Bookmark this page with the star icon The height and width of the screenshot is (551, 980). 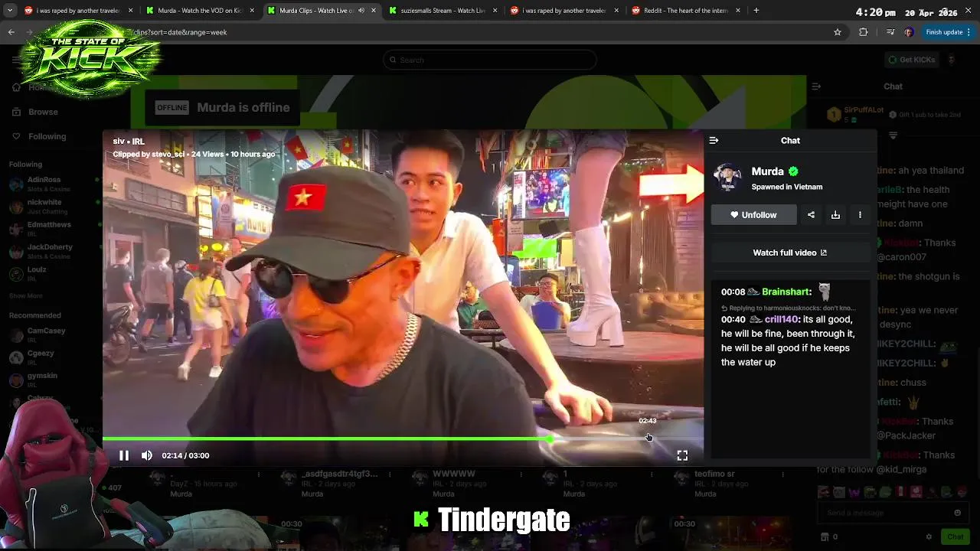[x=838, y=32]
